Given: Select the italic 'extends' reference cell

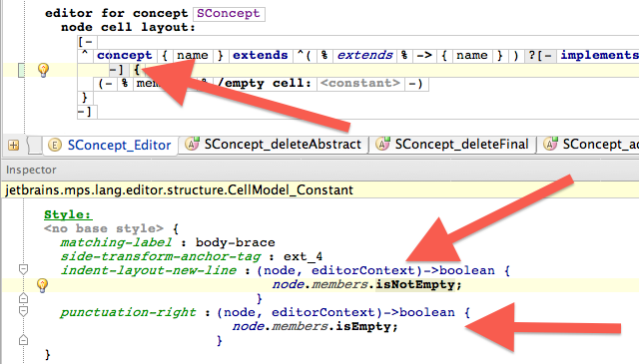Looking at the screenshot, I should (x=364, y=56).
